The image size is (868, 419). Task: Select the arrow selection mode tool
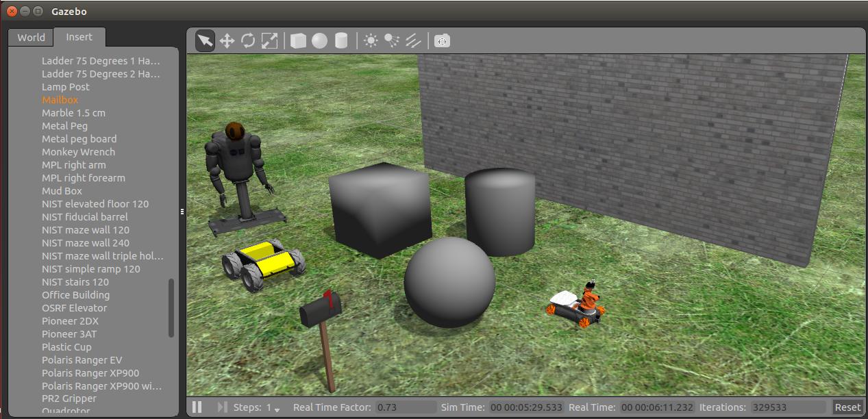(205, 41)
